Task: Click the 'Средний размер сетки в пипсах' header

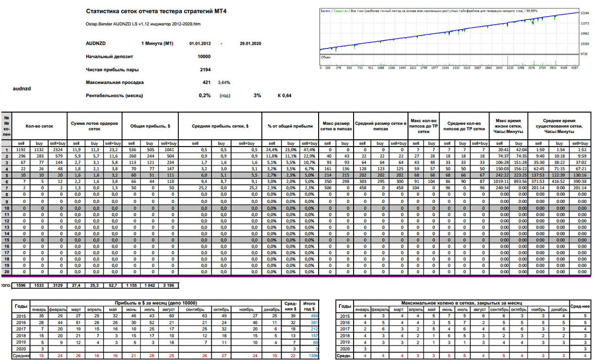Action: coord(380,126)
